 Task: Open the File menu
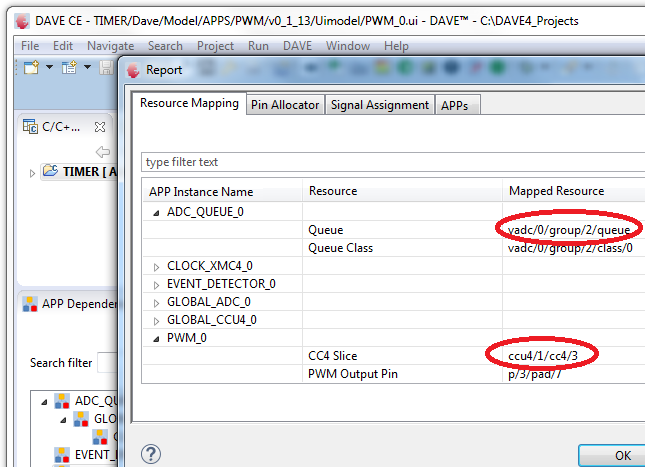click(x=30, y=46)
